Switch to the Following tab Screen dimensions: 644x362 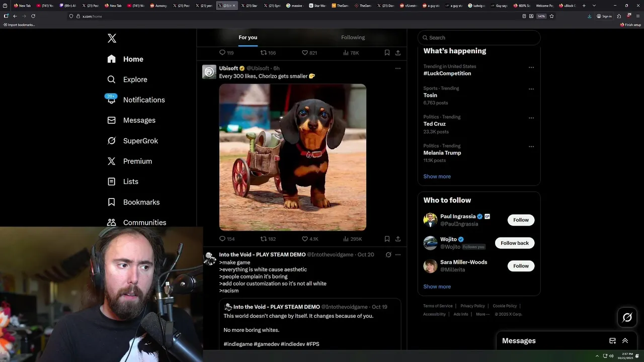pyautogui.click(x=353, y=37)
